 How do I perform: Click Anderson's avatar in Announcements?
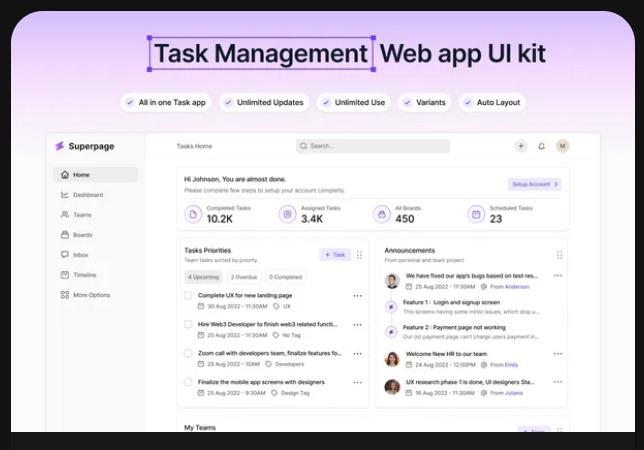392,281
